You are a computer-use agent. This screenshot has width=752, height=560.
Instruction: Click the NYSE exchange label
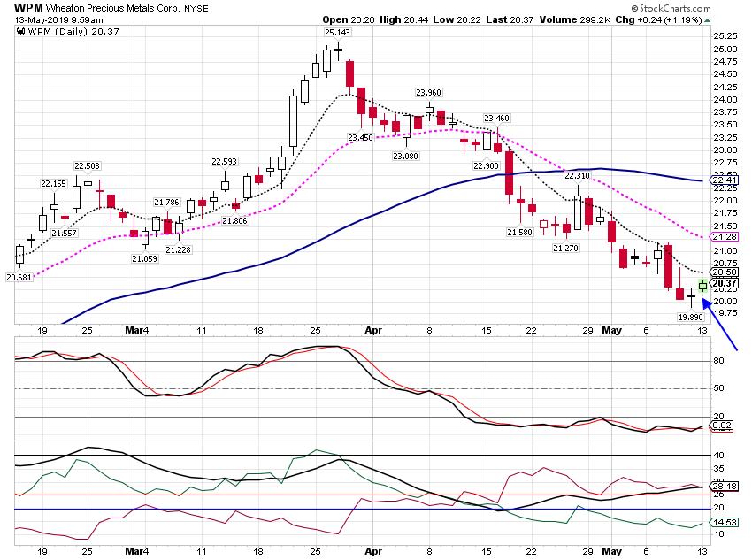coord(196,9)
